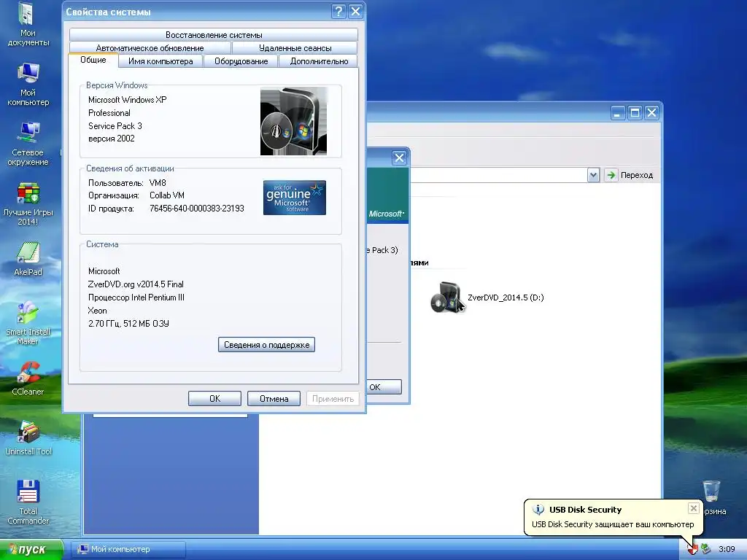Launch the CCleaner desktop shortcut
The height and width of the screenshot is (560, 747).
coord(28,378)
